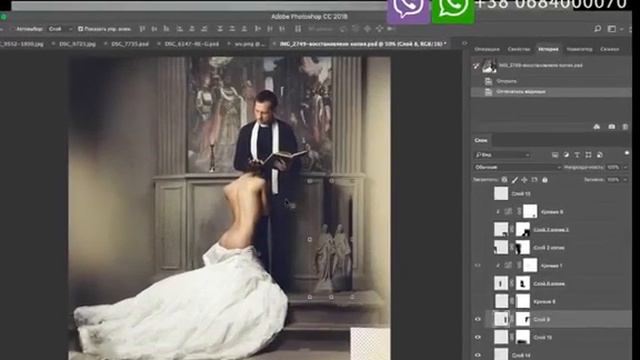Switch to the DSC_7735.psd document tab

click(130, 44)
